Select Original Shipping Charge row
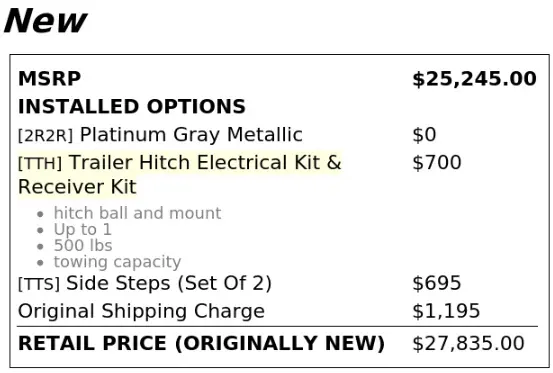Viewport: 553px width, 373px height. coord(278,311)
